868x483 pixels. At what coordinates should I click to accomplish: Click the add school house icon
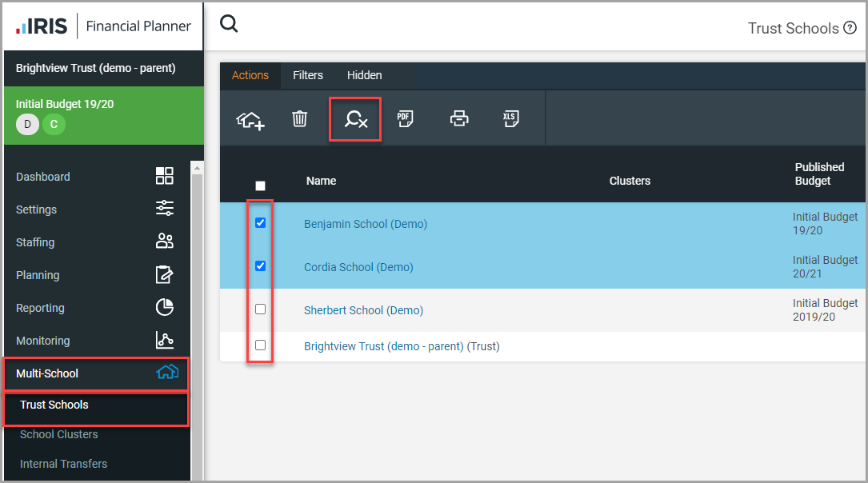click(250, 120)
